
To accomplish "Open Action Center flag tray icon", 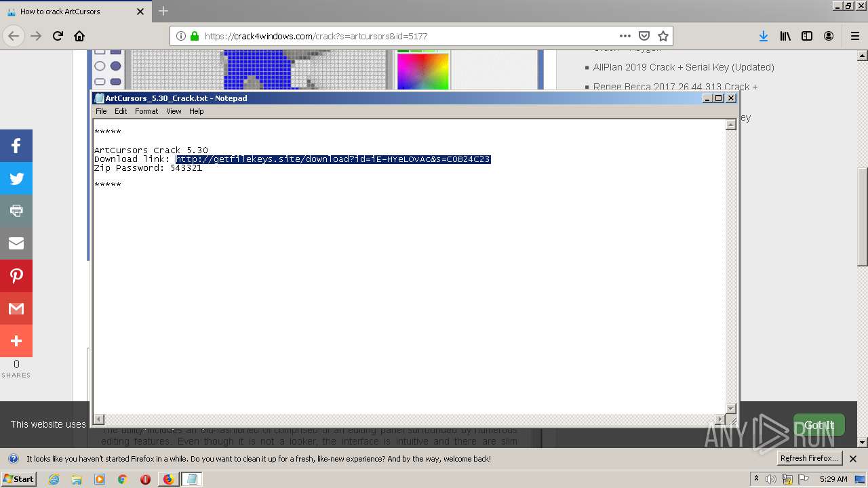I will click(804, 479).
